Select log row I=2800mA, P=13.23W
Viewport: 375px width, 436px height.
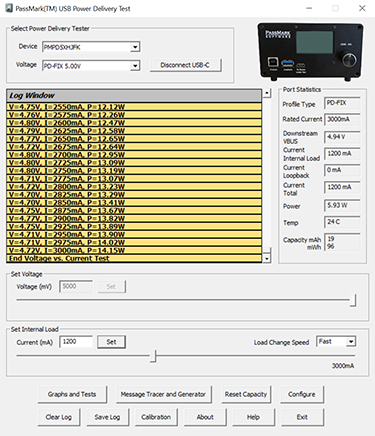[134, 187]
